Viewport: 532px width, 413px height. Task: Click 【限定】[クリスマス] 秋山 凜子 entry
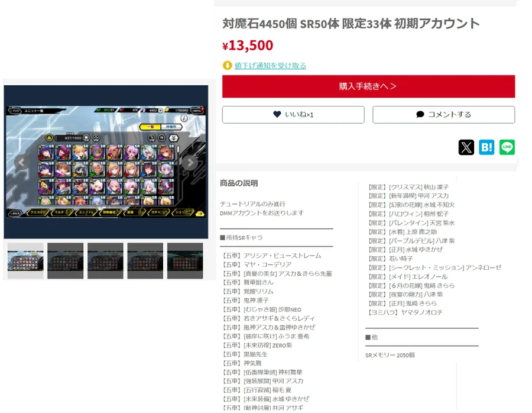tap(407, 187)
